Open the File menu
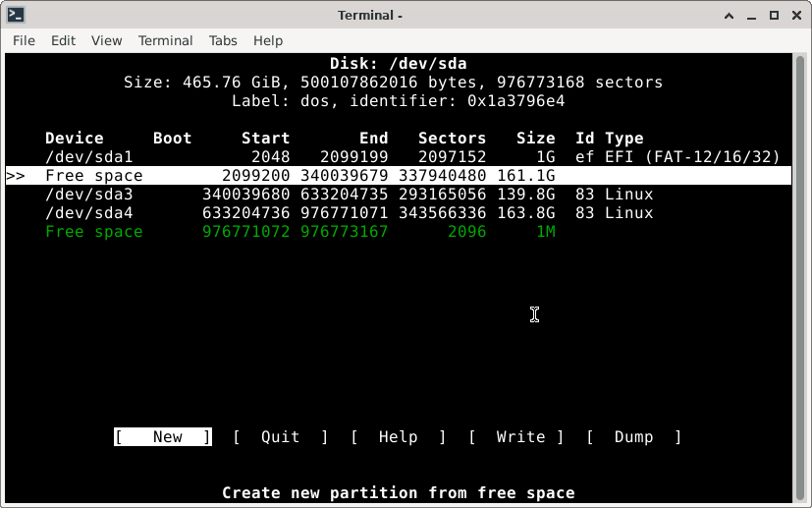 click(x=24, y=40)
